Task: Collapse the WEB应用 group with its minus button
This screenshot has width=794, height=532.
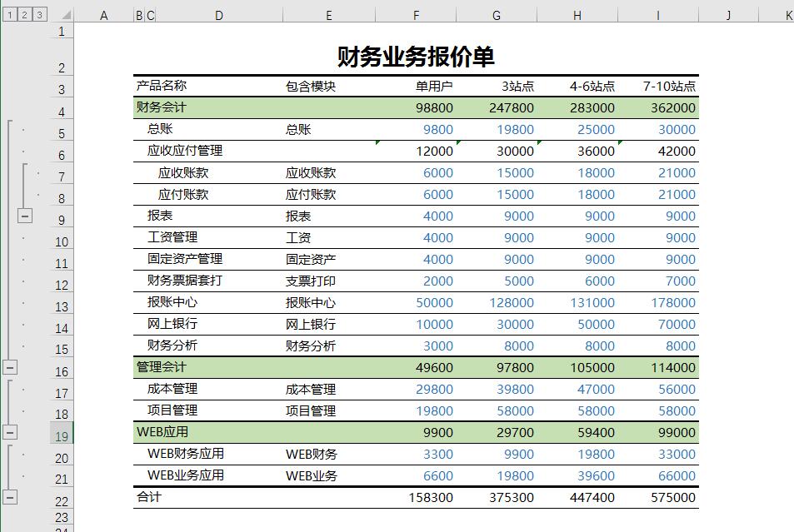Action: pos(9,497)
